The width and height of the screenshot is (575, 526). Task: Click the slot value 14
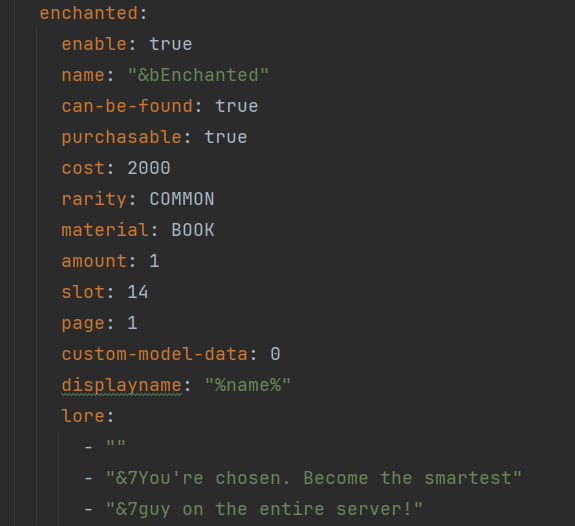coord(138,292)
